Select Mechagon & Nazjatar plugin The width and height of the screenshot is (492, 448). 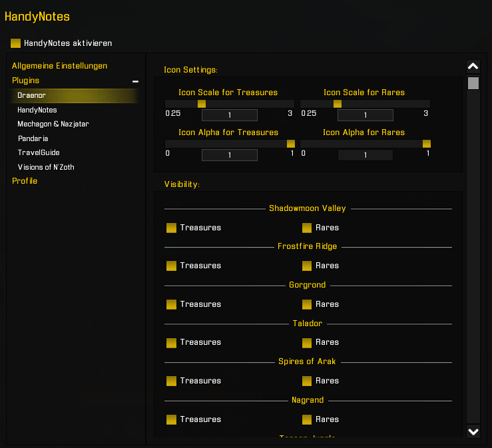tap(53, 124)
